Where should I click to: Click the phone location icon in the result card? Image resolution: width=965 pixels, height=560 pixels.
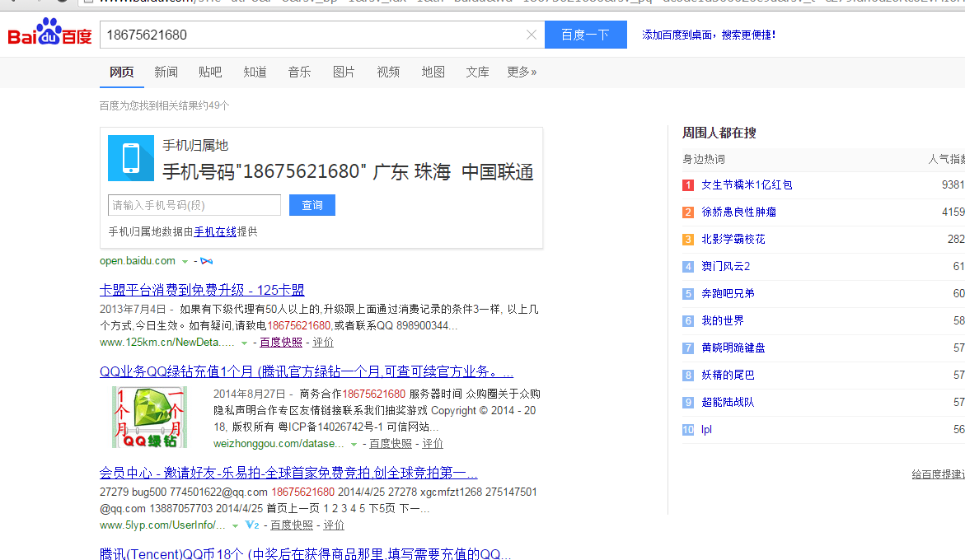tap(131, 158)
